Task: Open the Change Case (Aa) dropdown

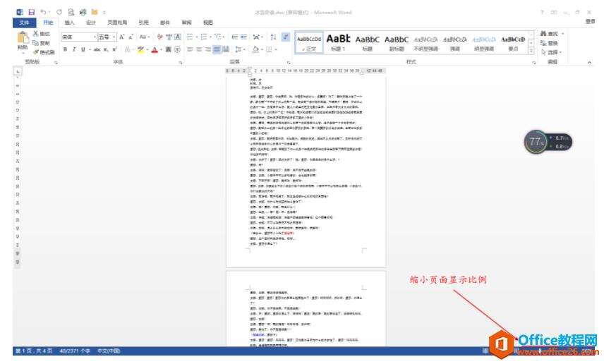Action: [x=145, y=37]
